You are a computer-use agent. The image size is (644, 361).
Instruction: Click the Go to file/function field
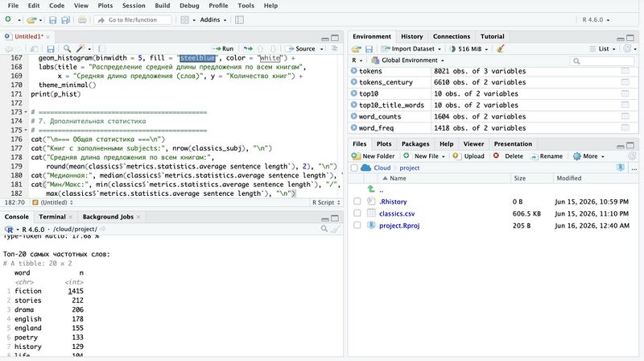click(133, 19)
